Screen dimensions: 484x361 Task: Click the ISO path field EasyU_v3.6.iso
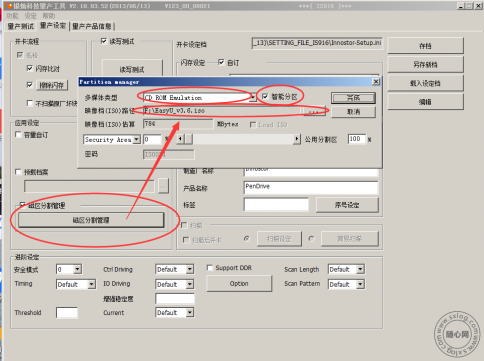tap(222, 111)
